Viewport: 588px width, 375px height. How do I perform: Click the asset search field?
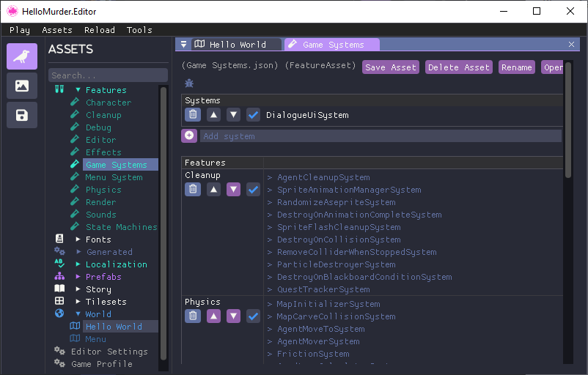tap(107, 75)
